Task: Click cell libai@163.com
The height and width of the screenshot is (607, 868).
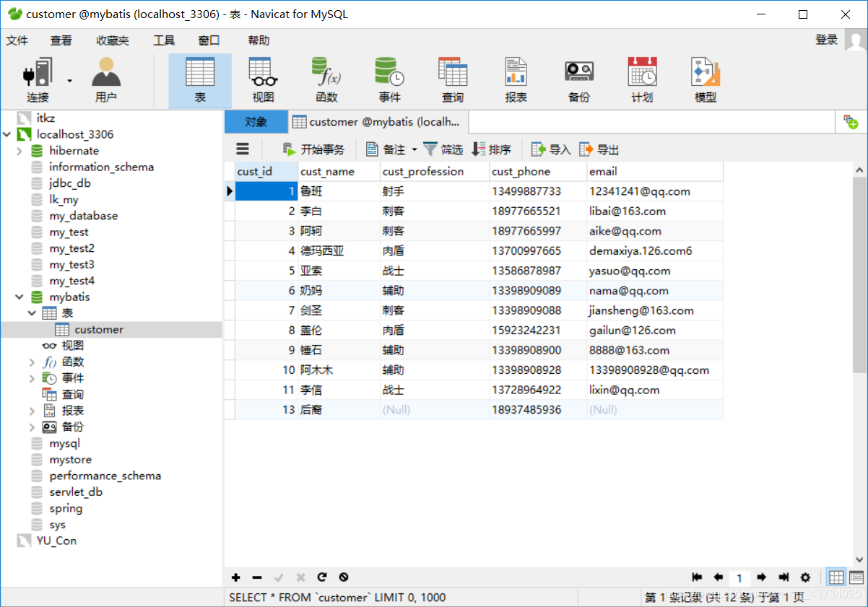Action: (654, 211)
